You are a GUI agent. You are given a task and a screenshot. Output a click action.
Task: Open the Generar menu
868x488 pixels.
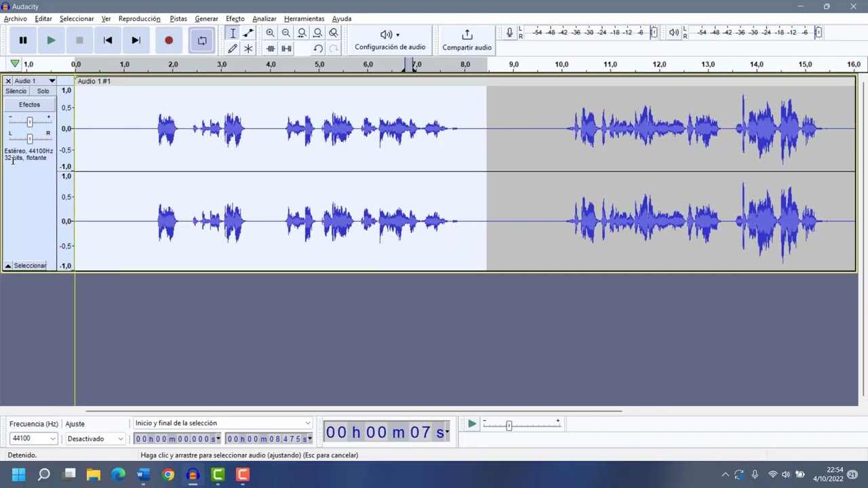click(x=206, y=19)
